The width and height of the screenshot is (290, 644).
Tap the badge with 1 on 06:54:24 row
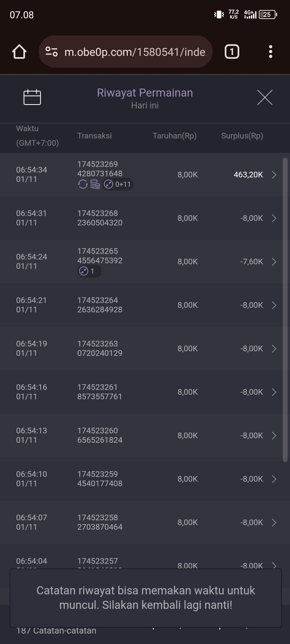coord(89,271)
